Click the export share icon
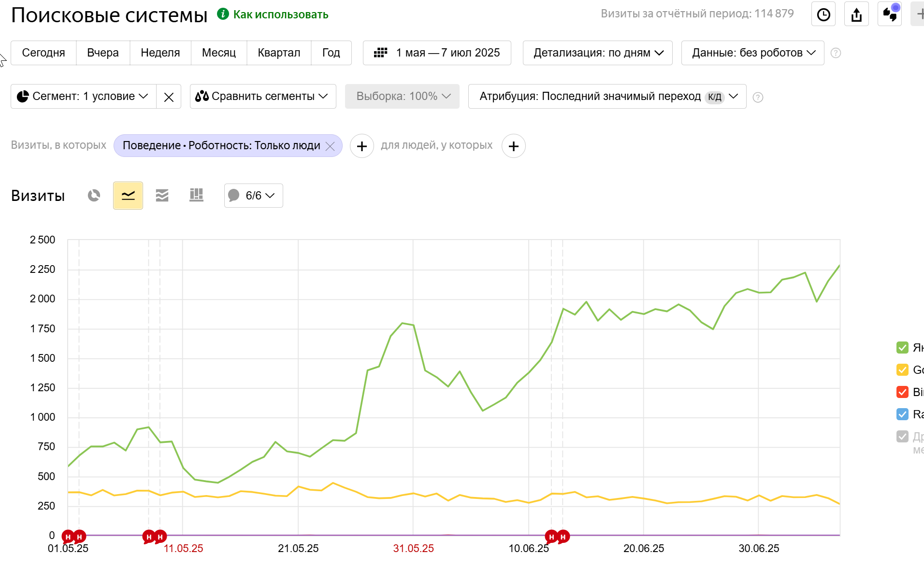Image resolution: width=924 pixels, height=568 pixels. (856, 14)
